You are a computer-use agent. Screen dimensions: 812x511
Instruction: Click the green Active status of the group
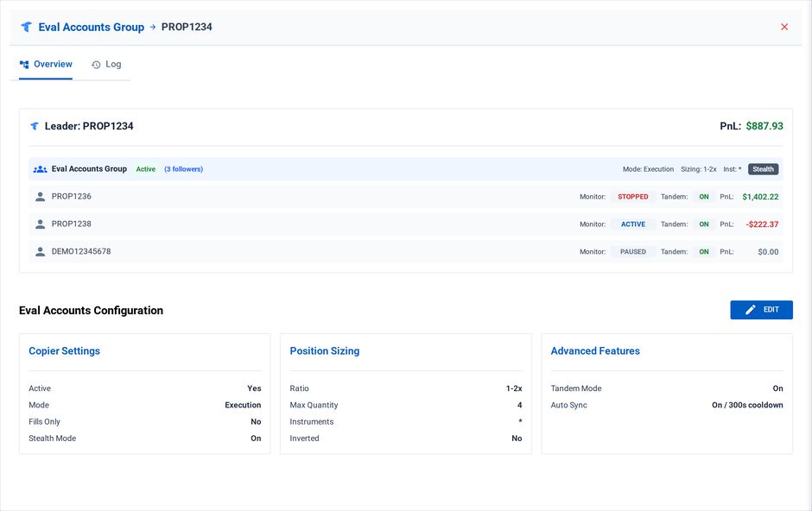[x=145, y=169]
